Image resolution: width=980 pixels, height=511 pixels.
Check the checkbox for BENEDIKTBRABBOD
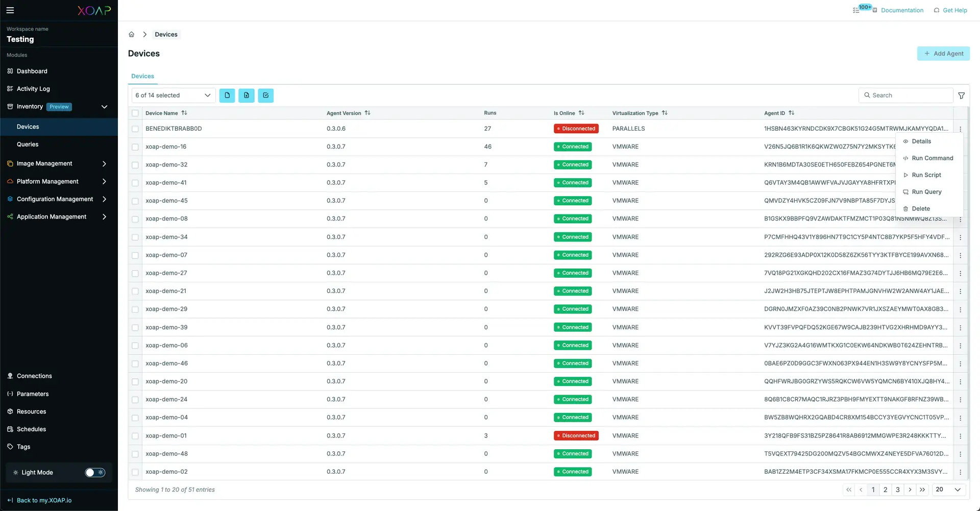click(x=135, y=129)
